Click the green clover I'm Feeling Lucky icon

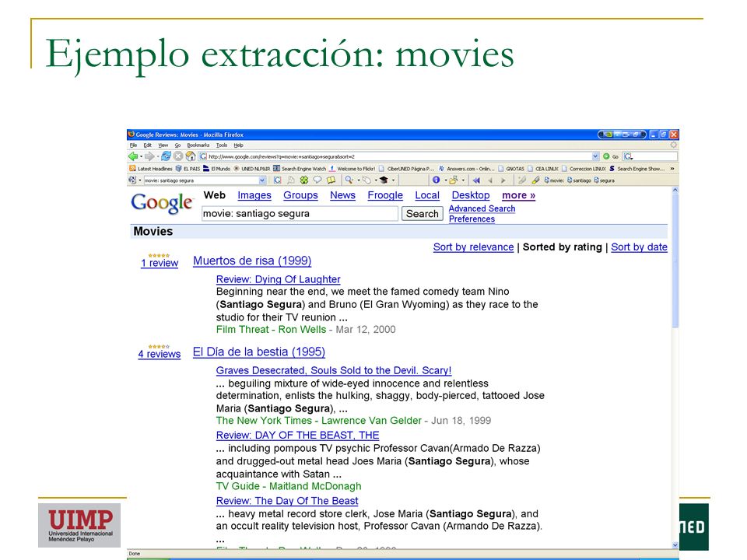point(304,180)
